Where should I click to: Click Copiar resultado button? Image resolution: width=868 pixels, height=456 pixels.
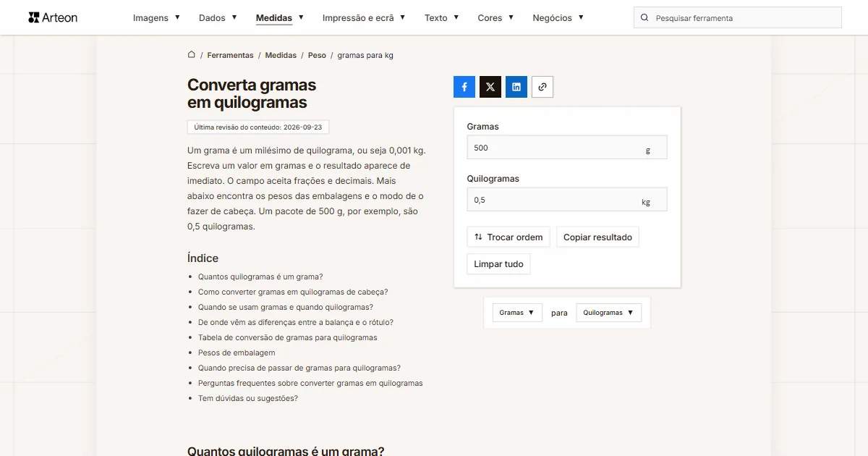tap(597, 237)
